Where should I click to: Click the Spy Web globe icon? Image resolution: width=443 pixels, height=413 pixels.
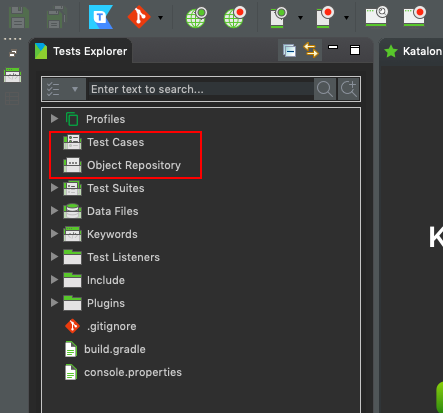pos(196,18)
